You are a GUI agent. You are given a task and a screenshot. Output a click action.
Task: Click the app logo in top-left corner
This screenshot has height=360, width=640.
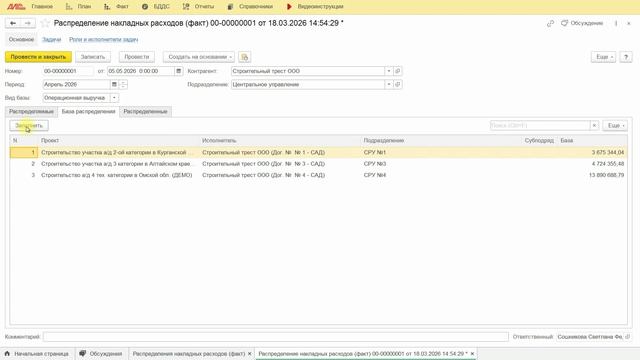16,7
